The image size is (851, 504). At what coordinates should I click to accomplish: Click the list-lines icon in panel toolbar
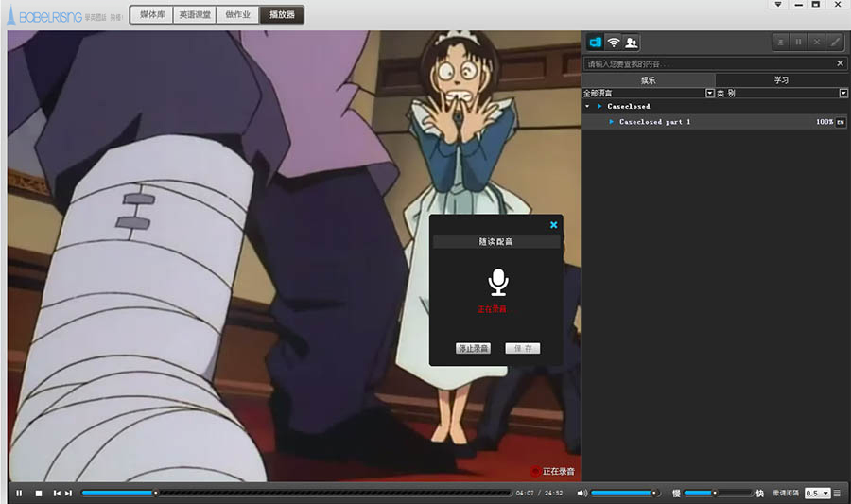(780, 42)
